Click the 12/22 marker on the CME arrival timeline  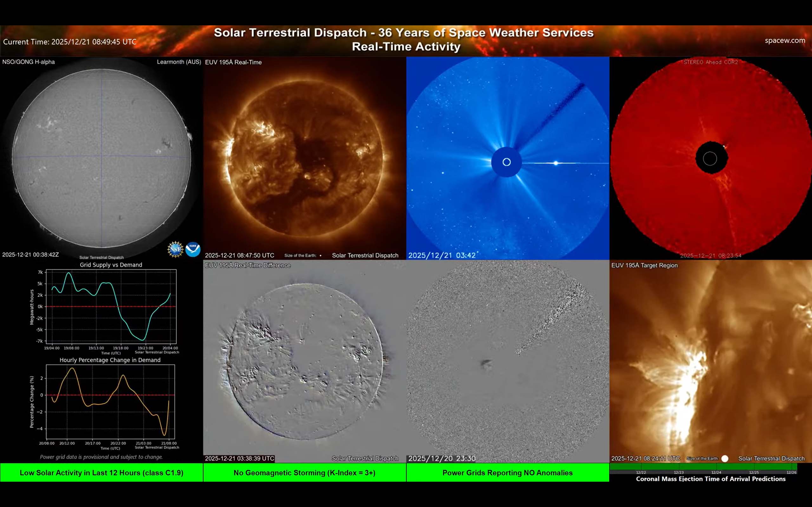coord(641,472)
